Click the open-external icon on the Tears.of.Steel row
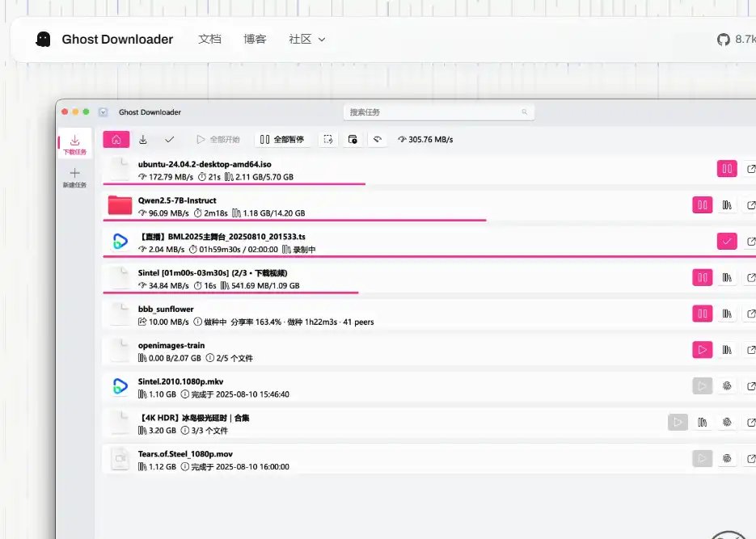The width and height of the screenshot is (756, 539). (x=750, y=458)
